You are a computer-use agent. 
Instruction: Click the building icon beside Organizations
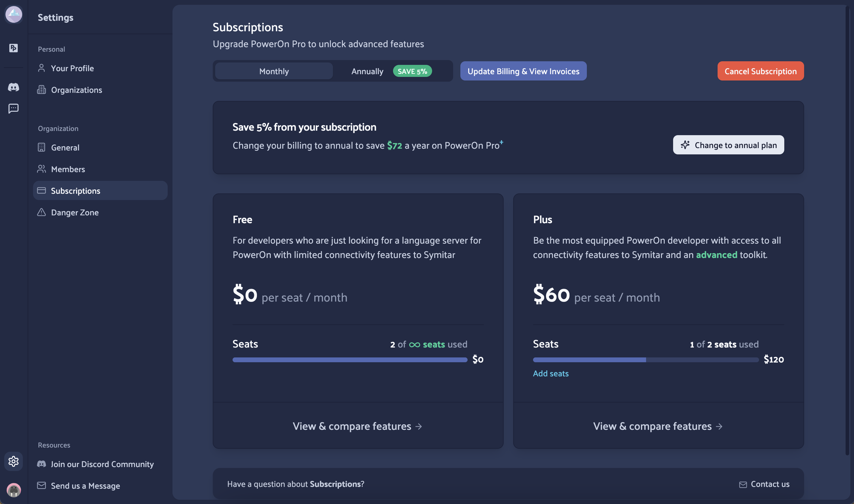[41, 90]
